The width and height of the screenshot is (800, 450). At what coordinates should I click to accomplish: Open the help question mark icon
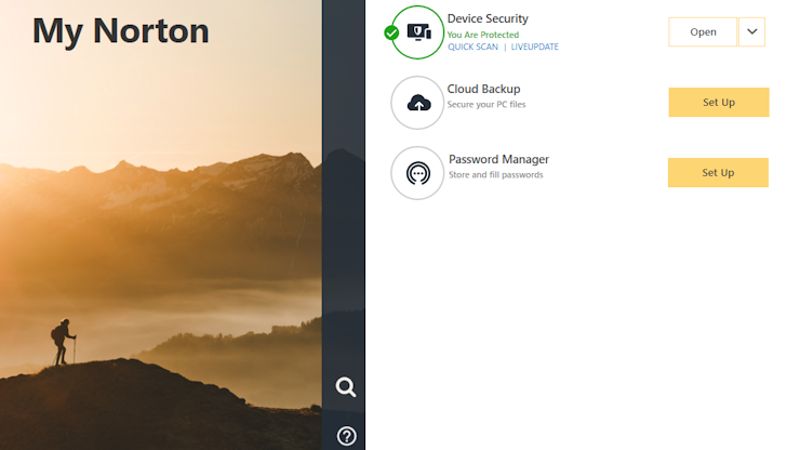point(346,436)
